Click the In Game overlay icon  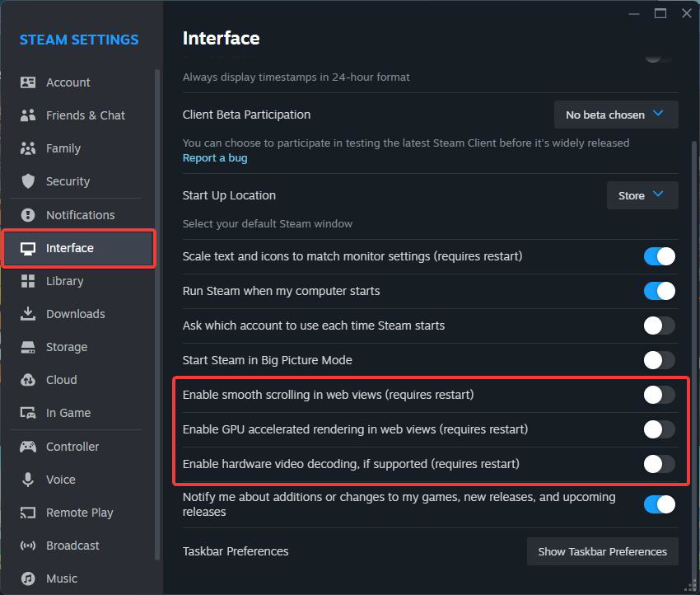pyautogui.click(x=28, y=413)
